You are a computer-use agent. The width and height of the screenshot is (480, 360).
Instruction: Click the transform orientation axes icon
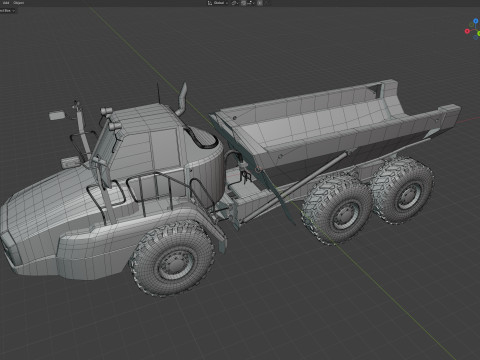[210, 3]
